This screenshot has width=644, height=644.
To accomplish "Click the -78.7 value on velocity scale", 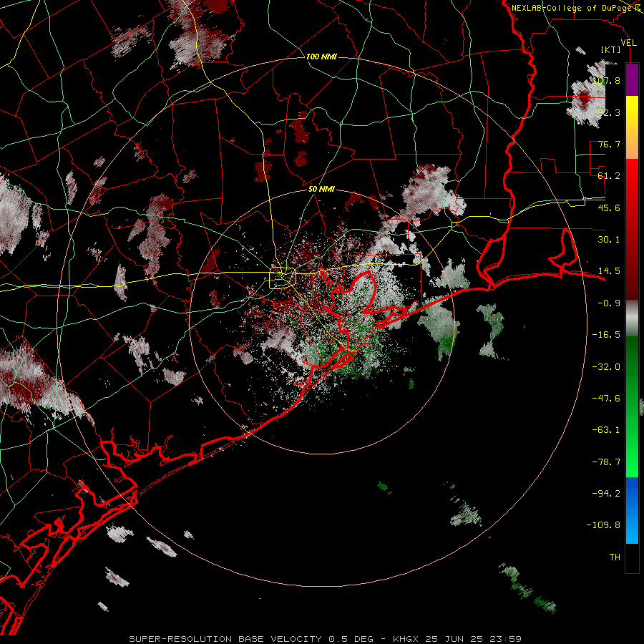I will [x=606, y=462].
